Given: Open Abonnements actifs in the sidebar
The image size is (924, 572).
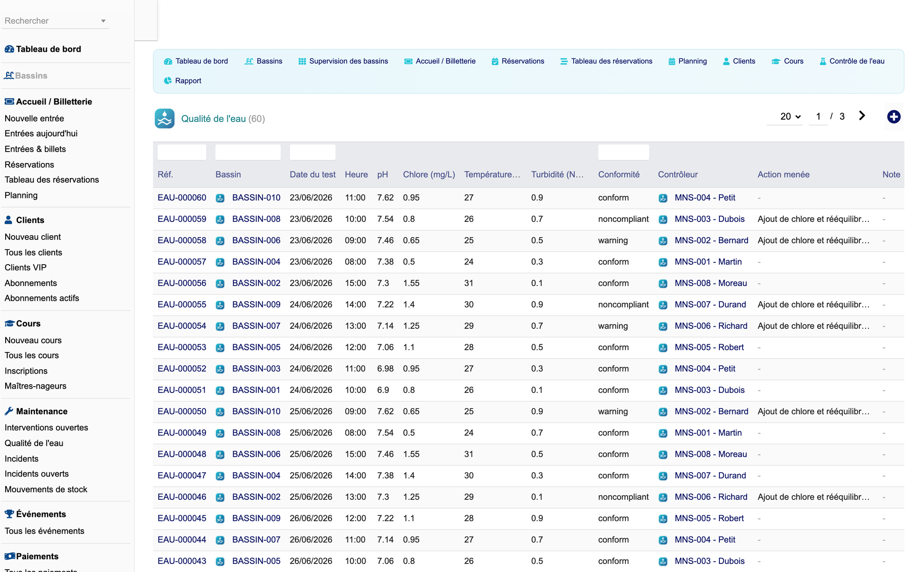Looking at the screenshot, I should (x=42, y=298).
